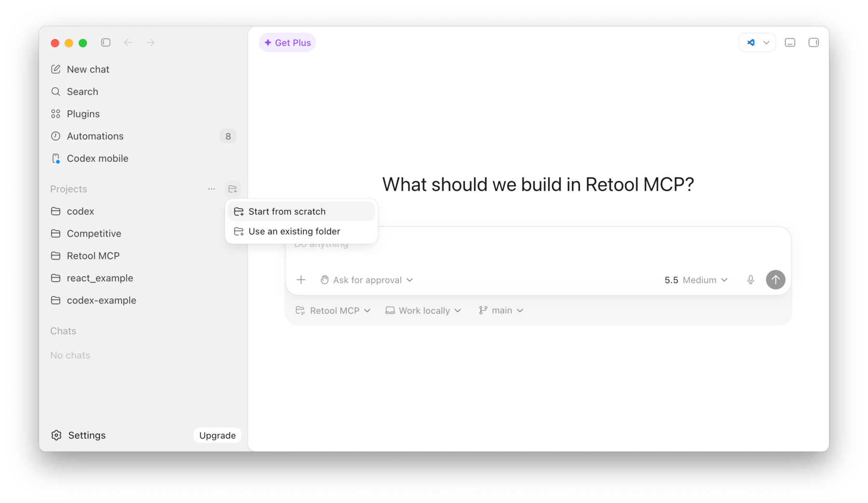This screenshot has height=503, width=868.
Task: Click the hand icon for approval mode
Action: [x=325, y=280]
